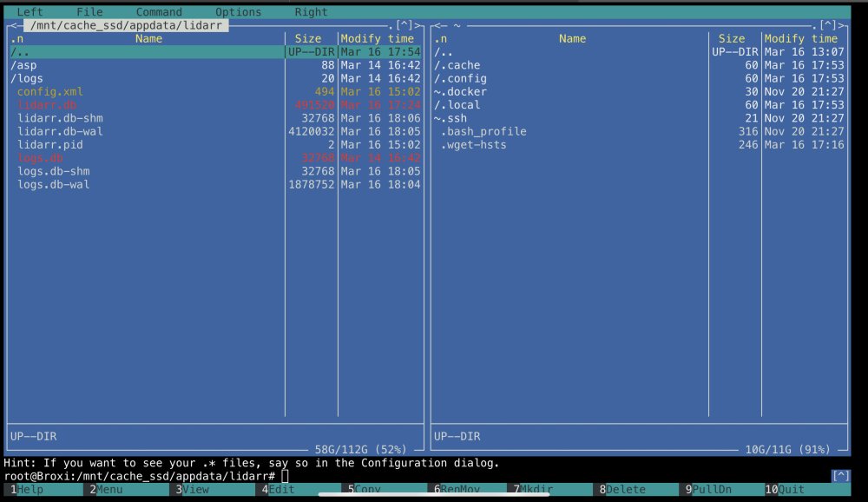
Task: Click the 4120032 size of lidarr.db-wal
Action: tap(311, 132)
